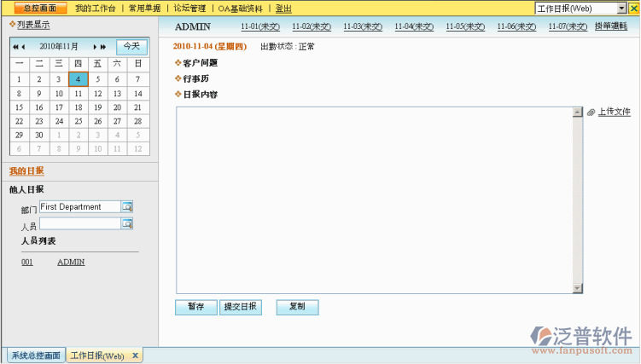Click the 提交日报 submit button
This screenshot has width=641, height=364.
(240, 307)
